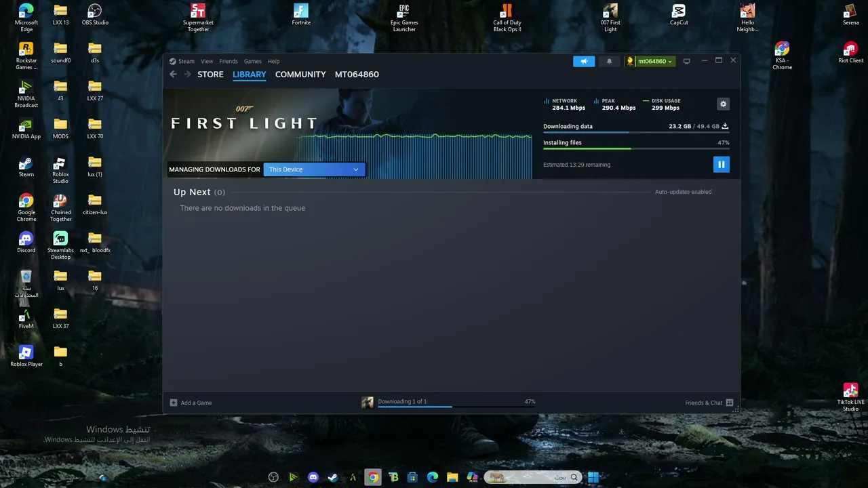Click the Downloading 1 of 1 status
This screenshot has width=868, height=488.
[x=402, y=401]
